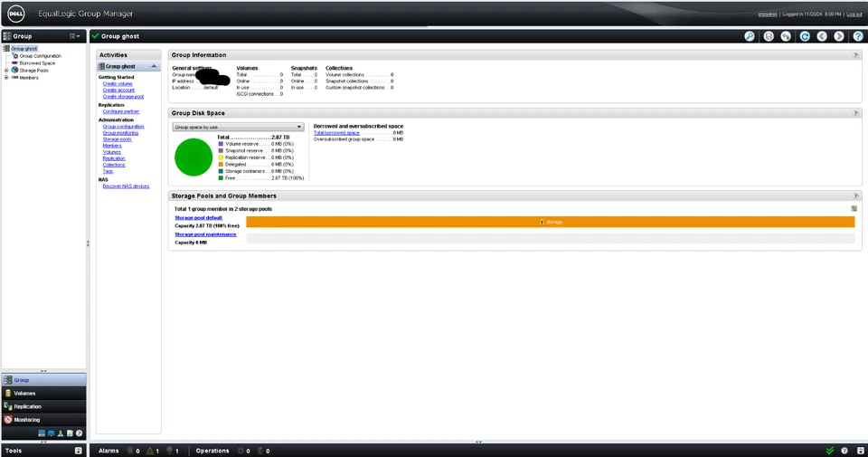This screenshot has height=457, width=868.
Task: Click green flask icon in navigation footer
Action: click(x=61, y=433)
